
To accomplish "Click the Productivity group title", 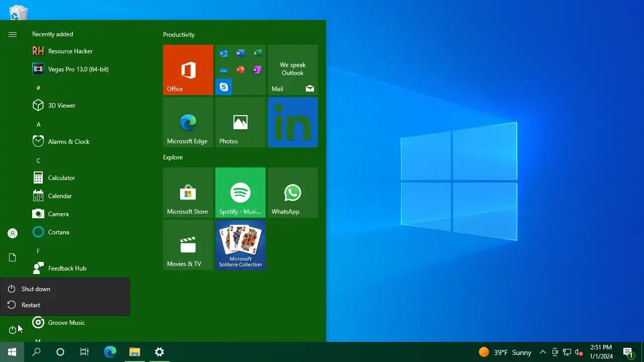I will tap(179, 35).
